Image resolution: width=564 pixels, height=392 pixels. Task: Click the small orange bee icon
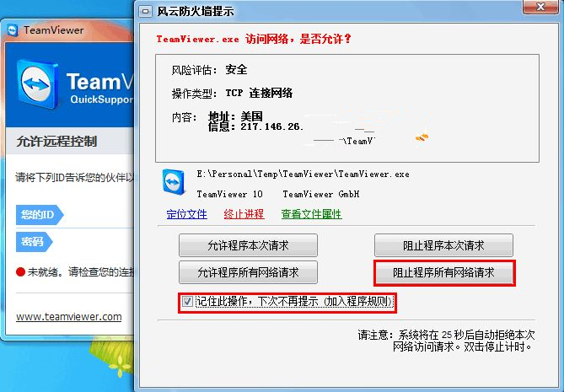(x=422, y=137)
